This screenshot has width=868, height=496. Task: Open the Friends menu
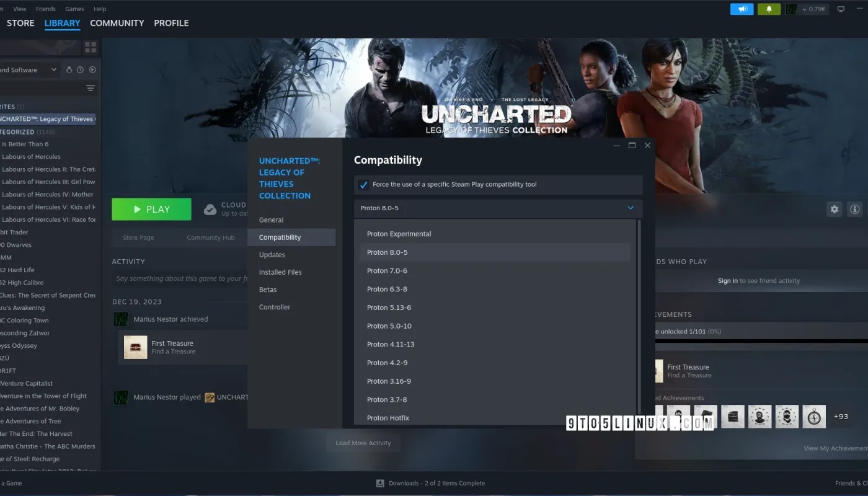[46, 9]
